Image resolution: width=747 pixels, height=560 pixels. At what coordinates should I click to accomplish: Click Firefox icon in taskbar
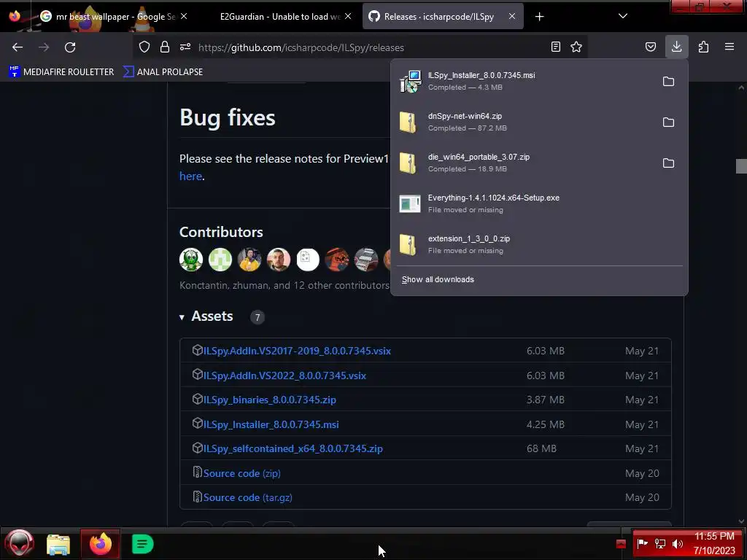(x=100, y=543)
